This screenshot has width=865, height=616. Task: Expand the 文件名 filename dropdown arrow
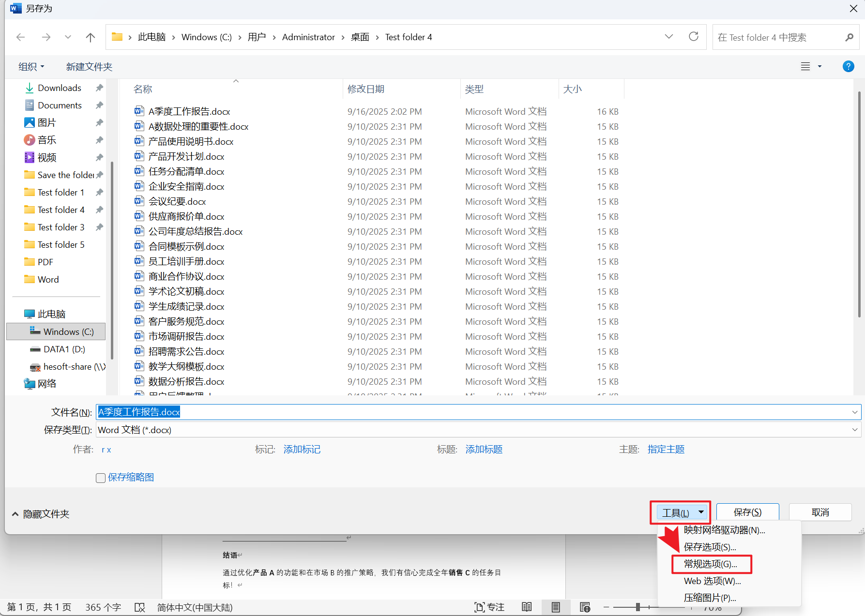(854, 412)
